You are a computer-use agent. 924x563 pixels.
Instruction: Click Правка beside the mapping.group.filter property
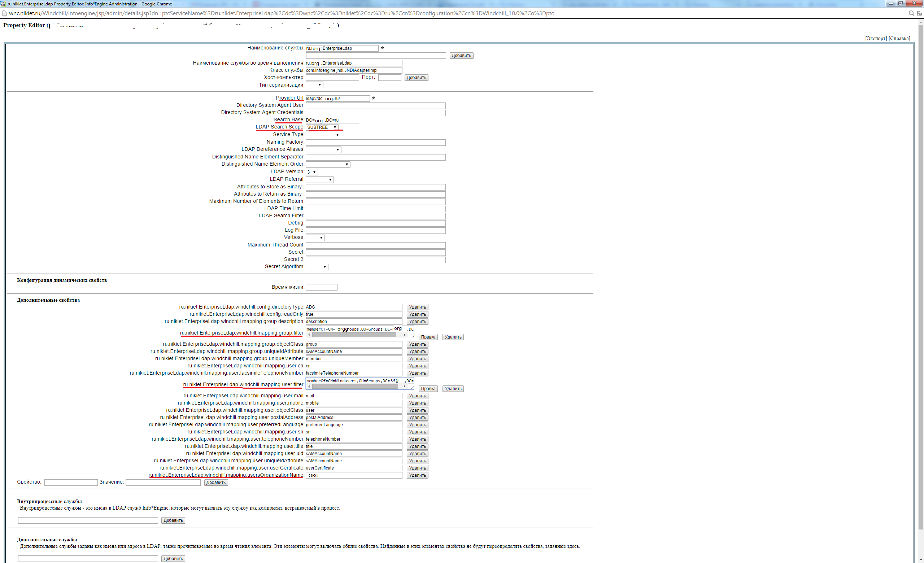pos(428,337)
